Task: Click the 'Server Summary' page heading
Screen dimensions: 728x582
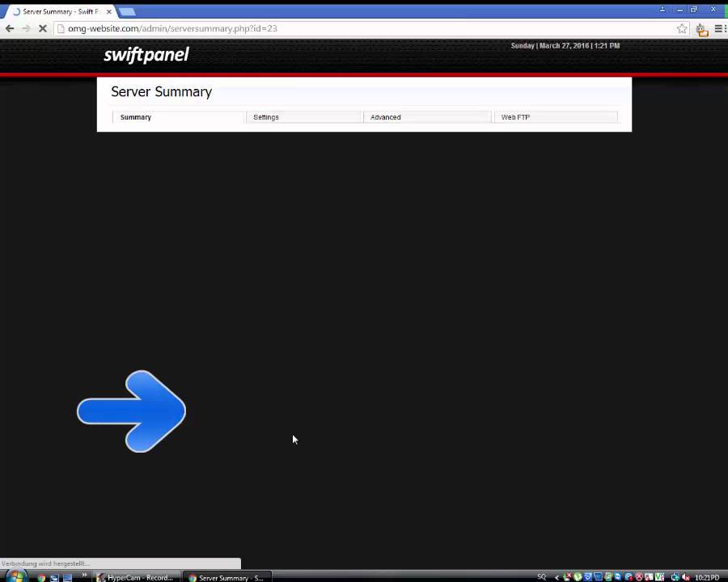Action: pyautogui.click(x=161, y=92)
